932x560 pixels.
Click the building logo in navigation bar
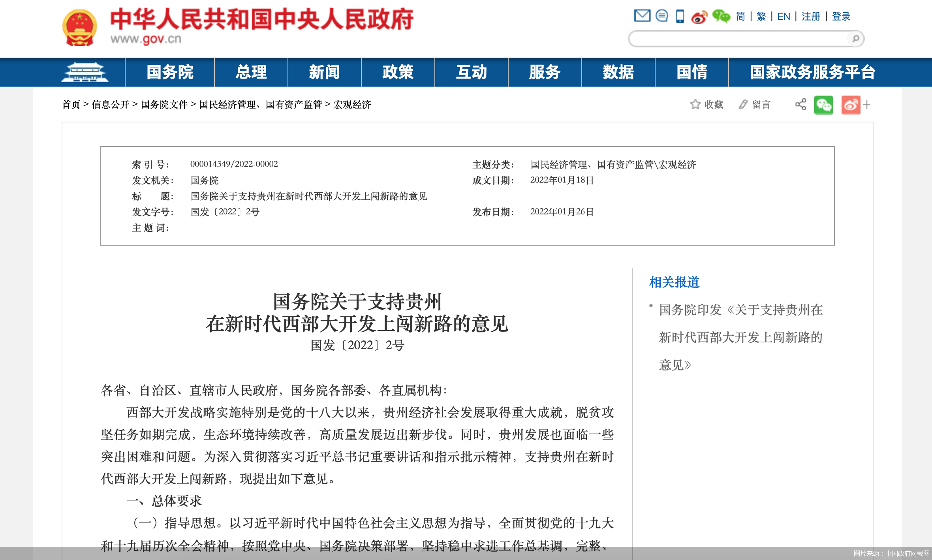coord(85,72)
